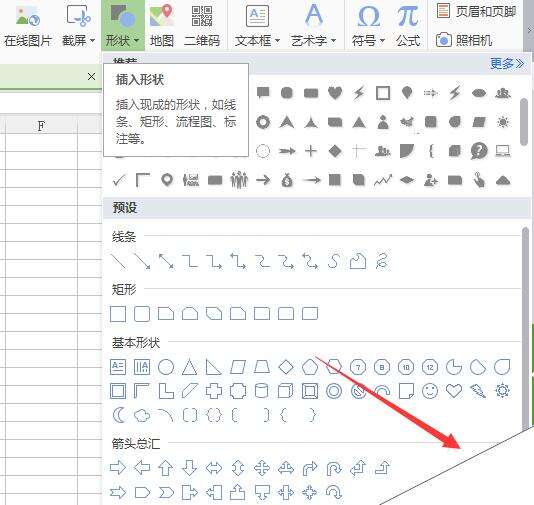Pick the vertical text box shape
The image size is (534, 505).
[x=142, y=367]
